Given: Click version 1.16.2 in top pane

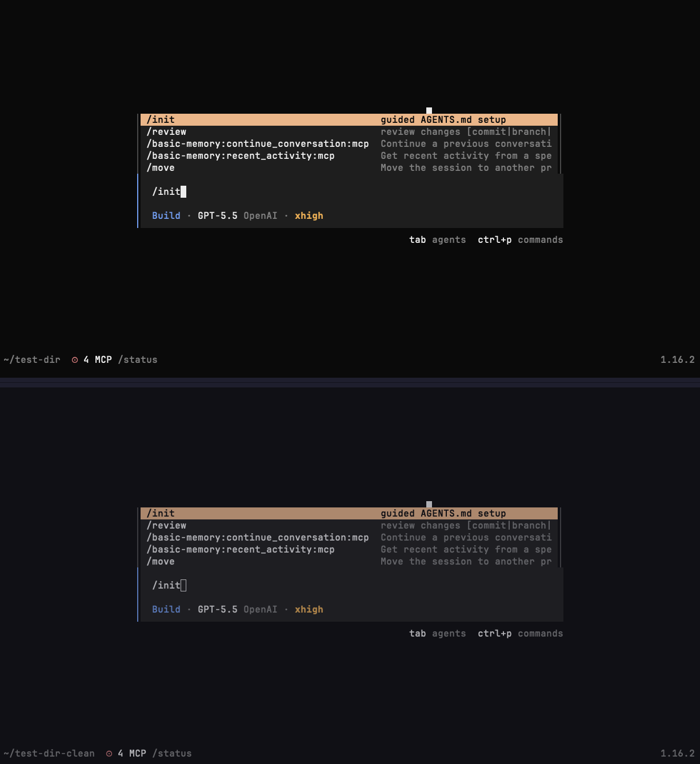Looking at the screenshot, I should (678, 359).
